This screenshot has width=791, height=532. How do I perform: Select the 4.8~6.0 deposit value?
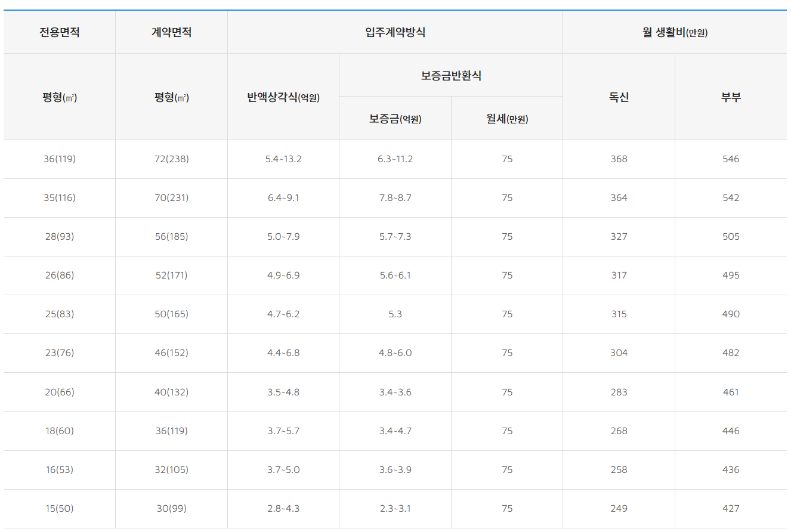click(395, 353)
